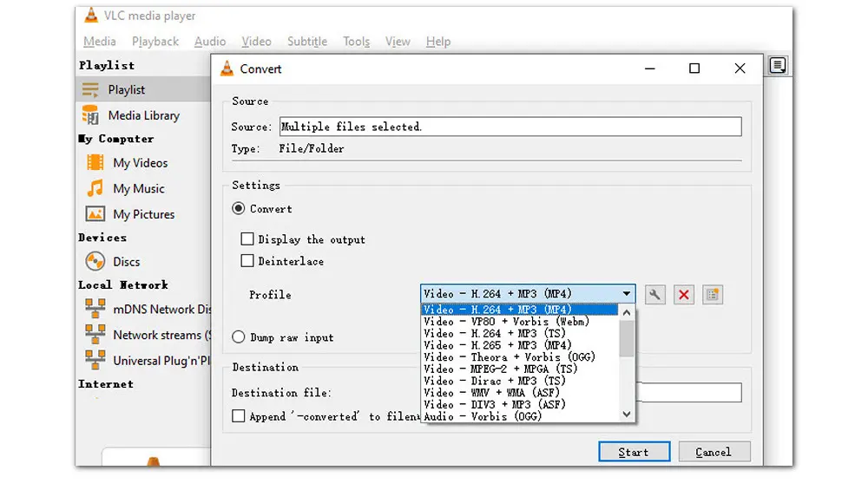This screenshot has width=868, height=503.
Task: Select the Convert radio button
Action: [x=238, y=209]
